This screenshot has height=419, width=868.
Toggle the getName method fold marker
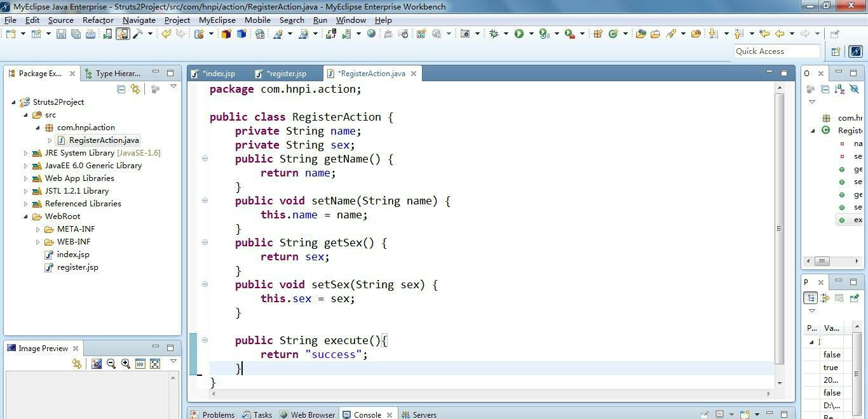coord(205,159)
